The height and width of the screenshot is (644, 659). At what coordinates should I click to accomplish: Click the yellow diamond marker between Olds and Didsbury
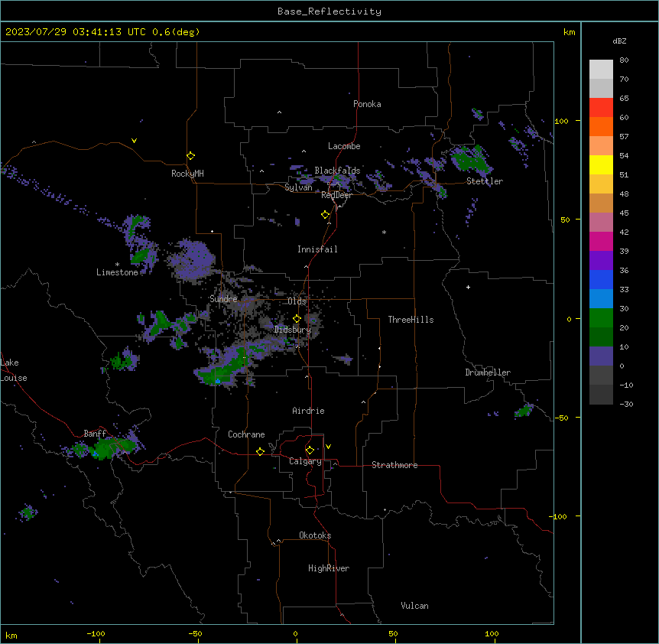tap(297, 319)
